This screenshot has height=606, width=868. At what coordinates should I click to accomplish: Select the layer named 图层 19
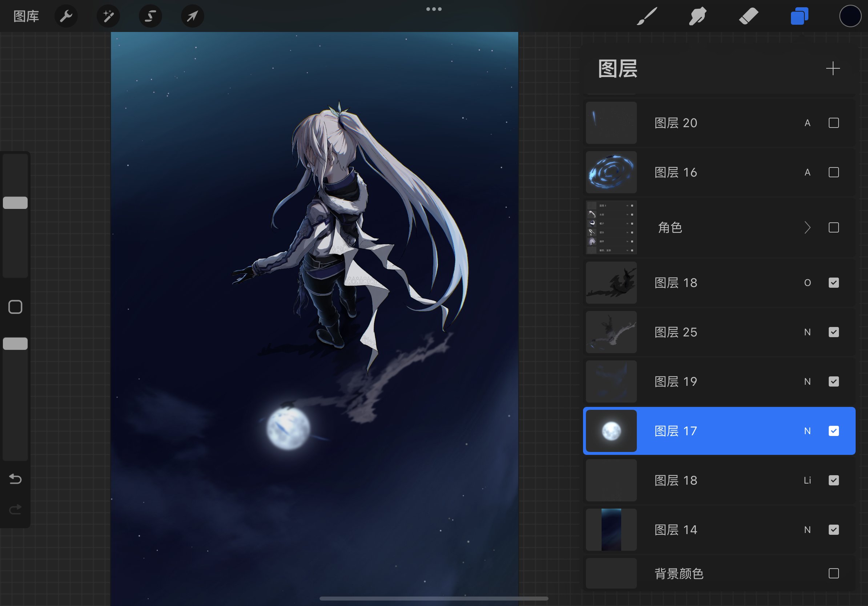[676, 381]
